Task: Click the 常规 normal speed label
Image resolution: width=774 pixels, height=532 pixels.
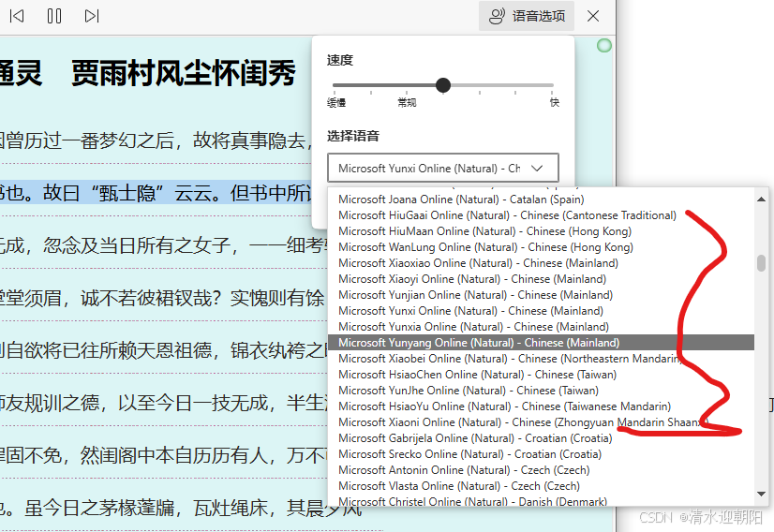Action: tap(407, 103)
